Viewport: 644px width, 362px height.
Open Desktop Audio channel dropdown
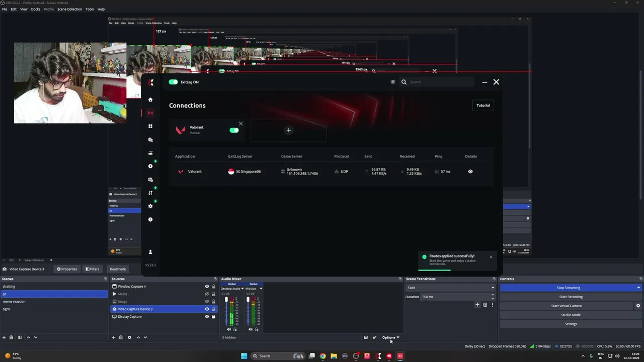tap(242, 289)
